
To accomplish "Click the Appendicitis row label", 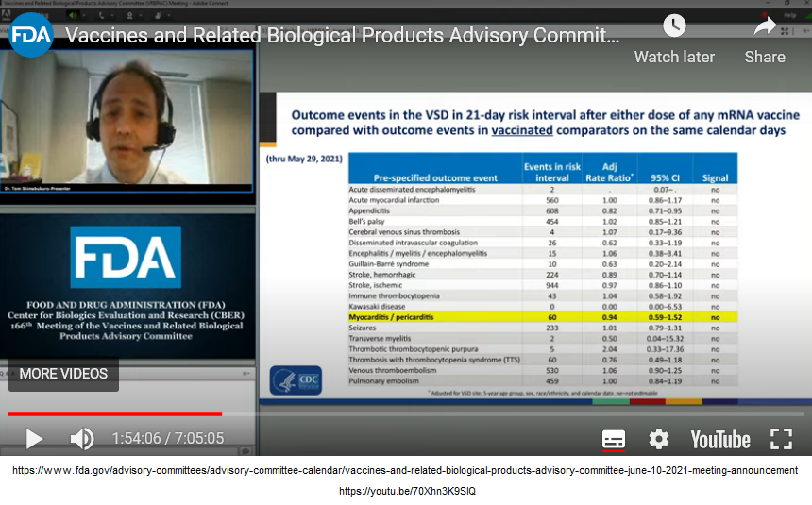I will 369,210.
